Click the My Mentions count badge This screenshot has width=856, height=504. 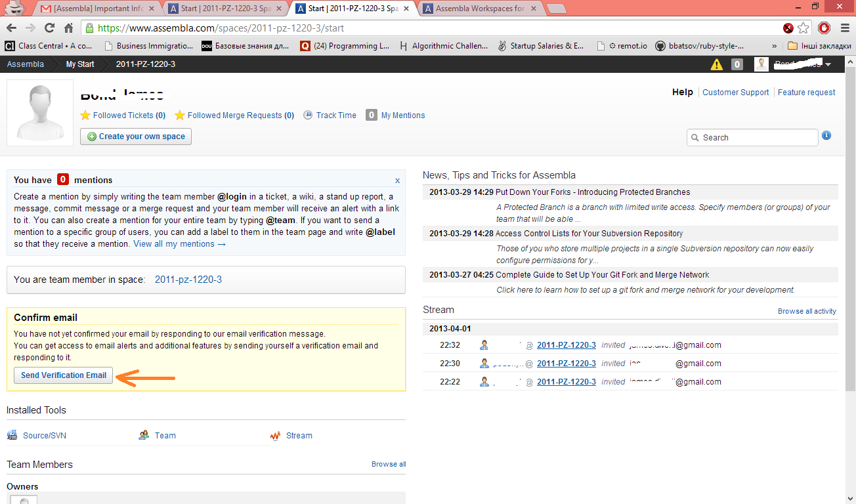tap(371, 115)
